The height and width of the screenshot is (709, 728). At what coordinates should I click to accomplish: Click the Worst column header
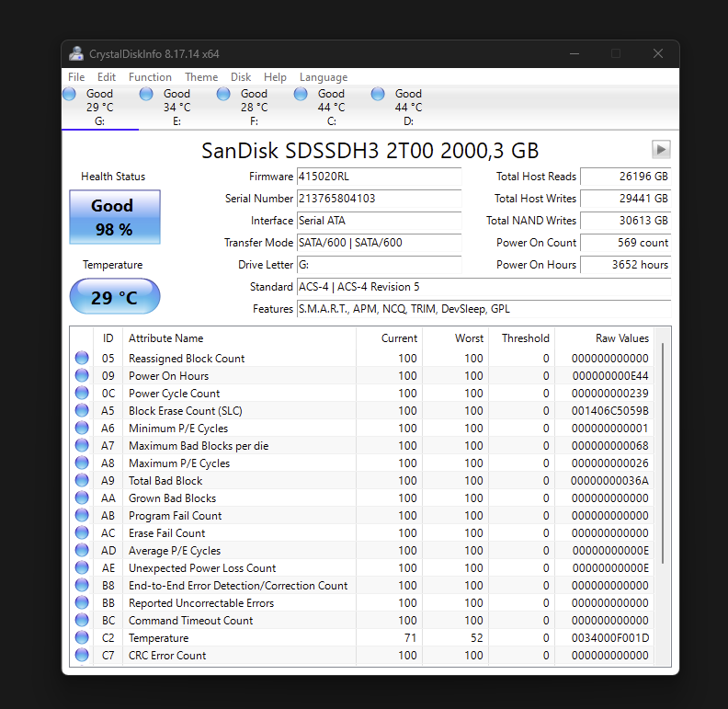click(456, 338)
